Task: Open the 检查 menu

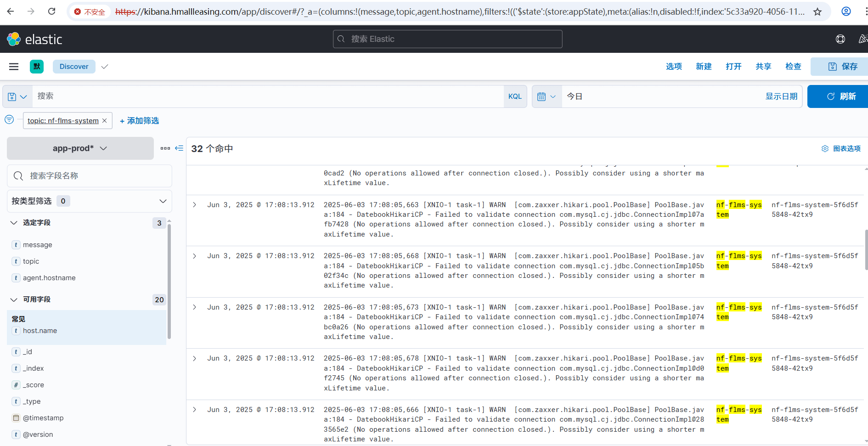Action: pyautogui.click(x=793, y=67)
